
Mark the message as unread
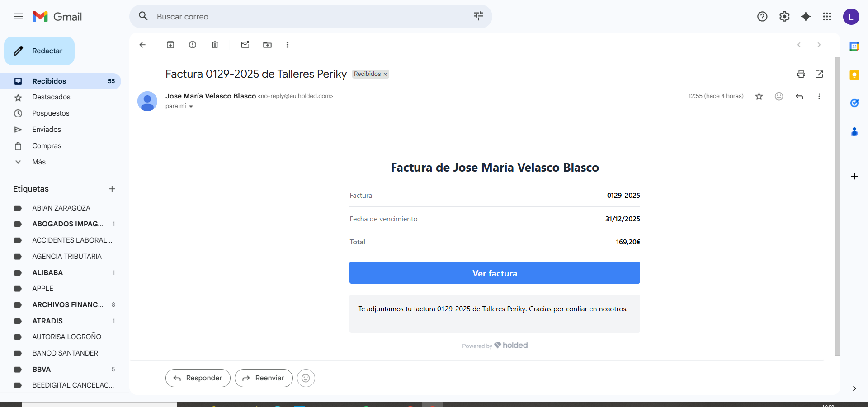245,45
